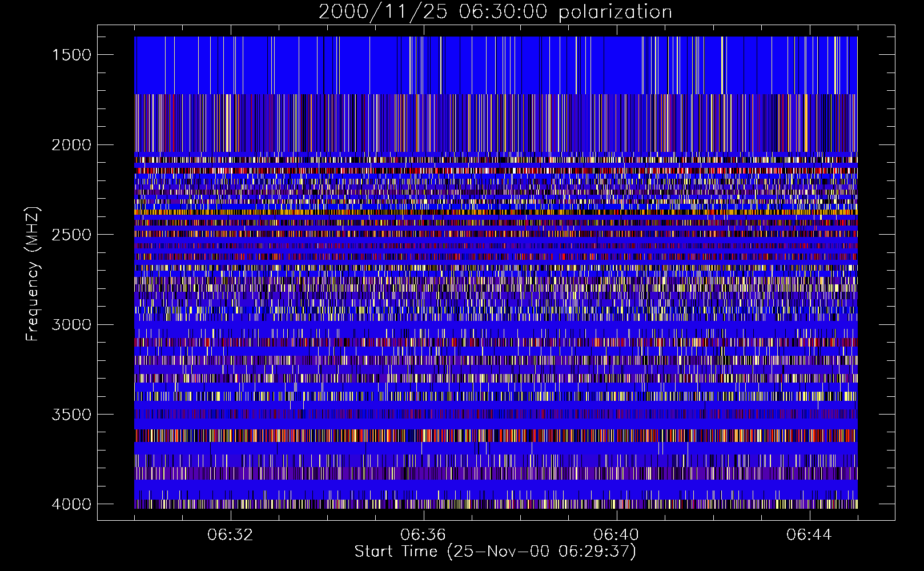The image size is (924, 571).
Task: Click the 'Start Time (25-Nov-00 06:29:37)' axis title
Action: coord(495,552)
